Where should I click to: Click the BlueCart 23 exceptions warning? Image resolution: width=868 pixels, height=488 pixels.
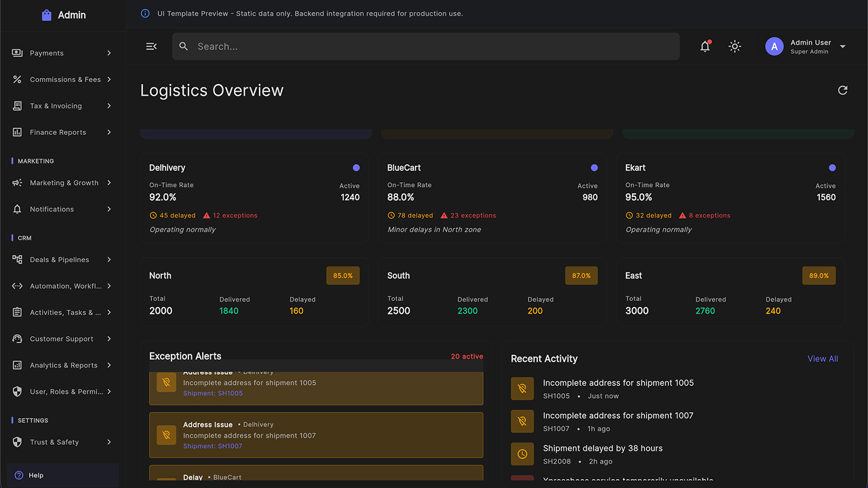(468, 216)
